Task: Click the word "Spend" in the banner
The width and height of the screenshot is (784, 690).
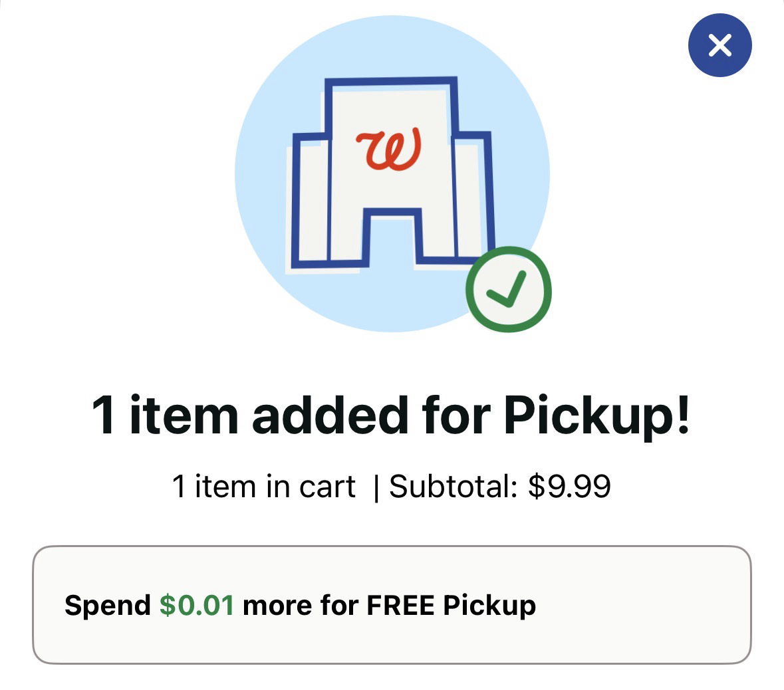Action: tap(108, 606)
